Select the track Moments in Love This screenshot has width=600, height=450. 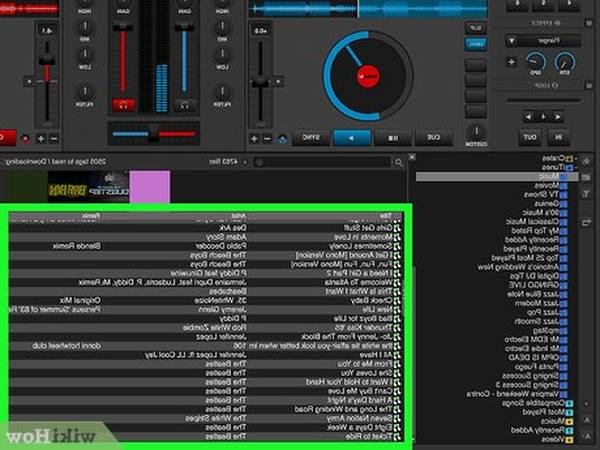click(x=205, y=237)
